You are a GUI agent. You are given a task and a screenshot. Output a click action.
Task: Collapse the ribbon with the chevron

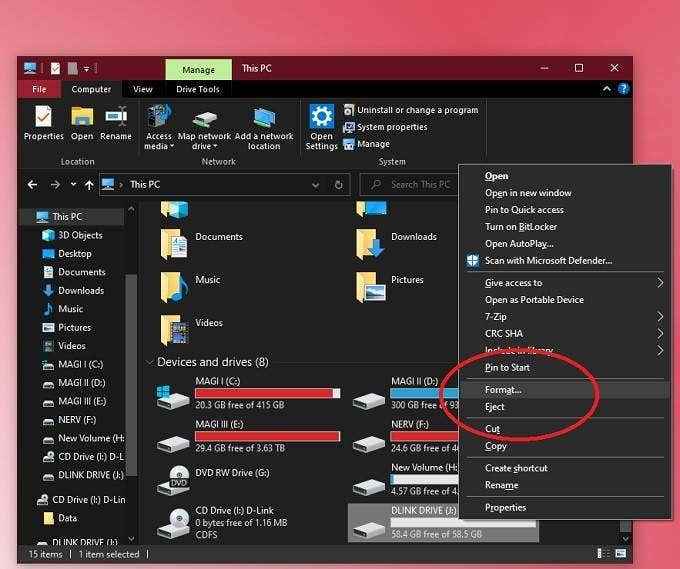(x=607, y=88)
